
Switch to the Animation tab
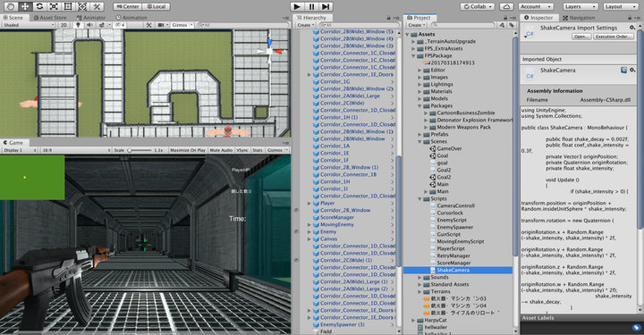click(x=131, y=18)
